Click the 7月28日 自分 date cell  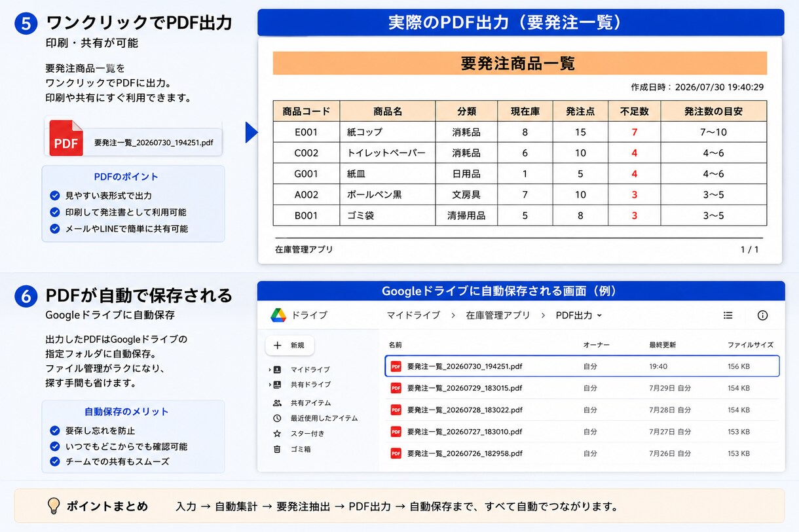point(670,410)
